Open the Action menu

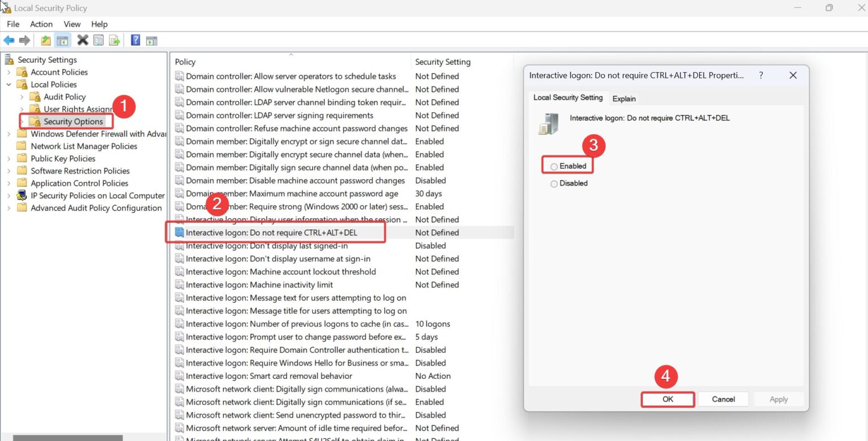(x=41, y=24)
